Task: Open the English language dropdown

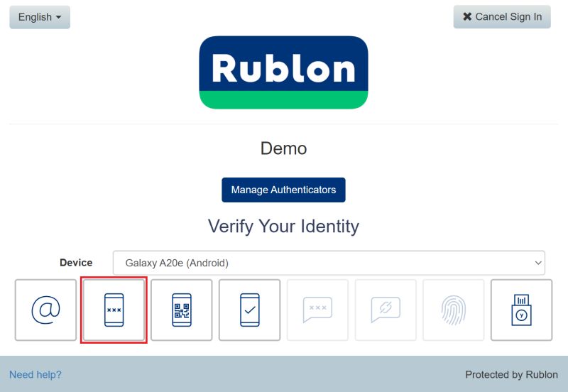Action: [x=40, y=17]
